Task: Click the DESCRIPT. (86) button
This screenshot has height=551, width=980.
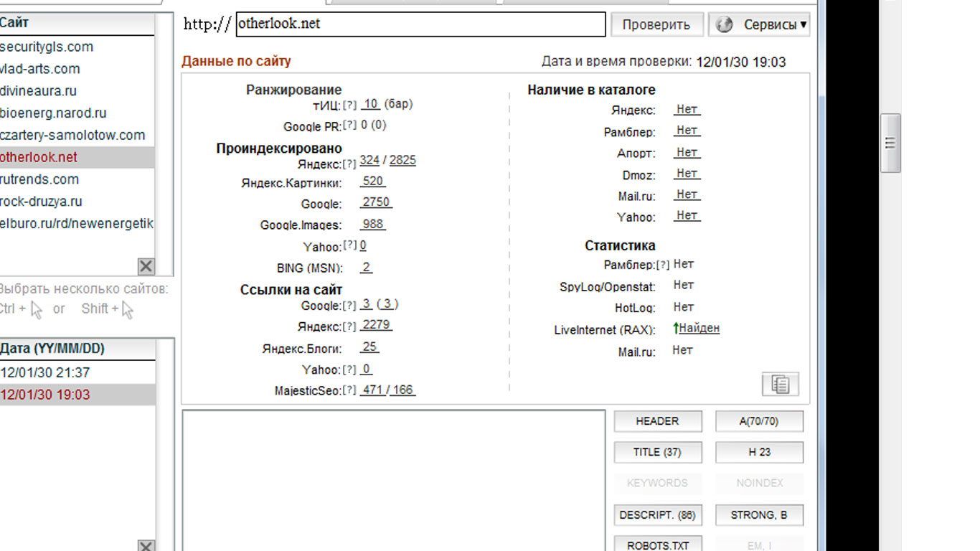Action: pyautogui.click(x=658, y=515)
